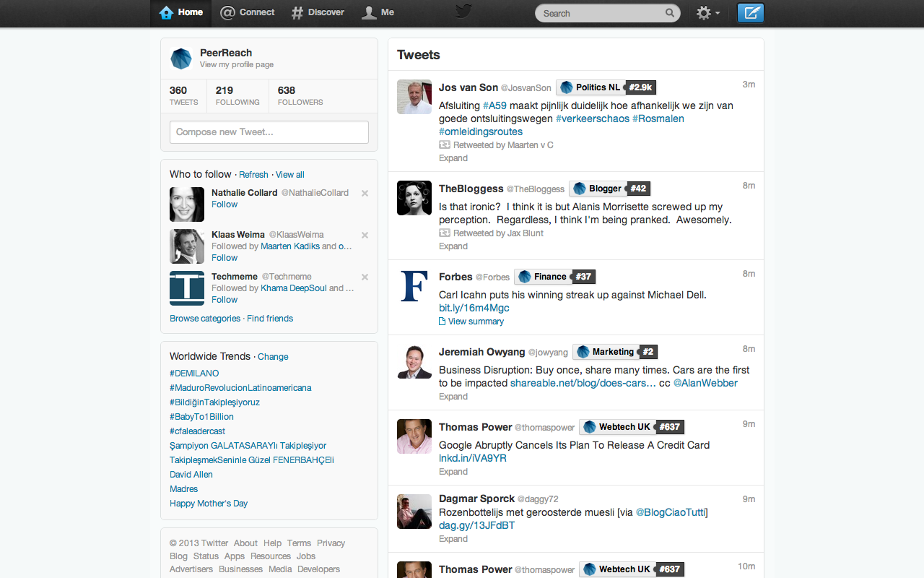
Task: Expand the View summary on Forbes tweet
Action: pos(476,322)
